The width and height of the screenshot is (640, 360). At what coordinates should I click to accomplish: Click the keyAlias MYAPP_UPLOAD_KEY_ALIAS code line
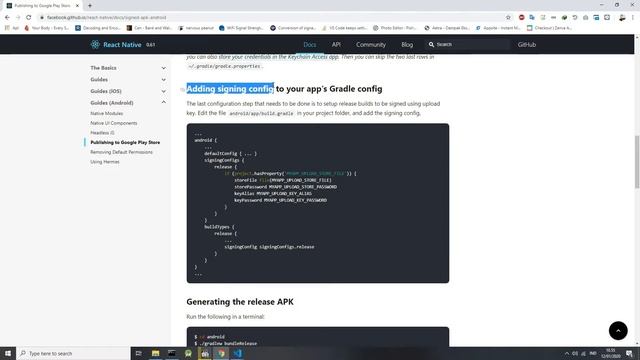273,193
